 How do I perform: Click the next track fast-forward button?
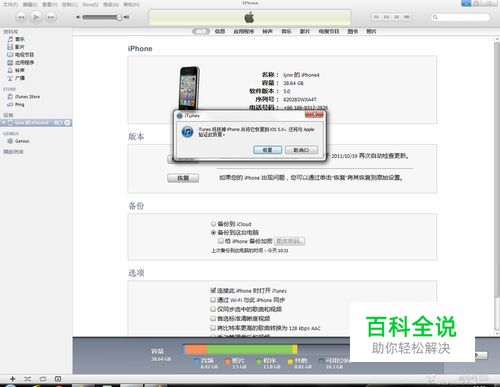(51, 17)
